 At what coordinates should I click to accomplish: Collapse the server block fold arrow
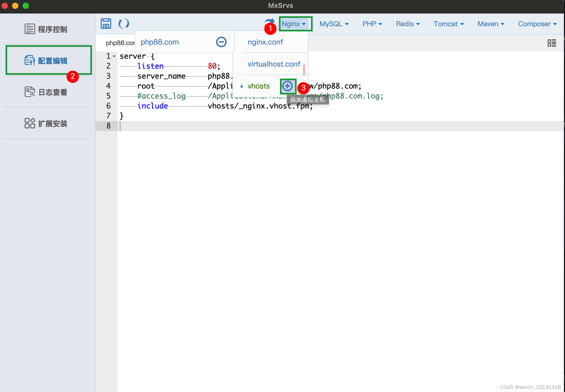pos(114,56)
